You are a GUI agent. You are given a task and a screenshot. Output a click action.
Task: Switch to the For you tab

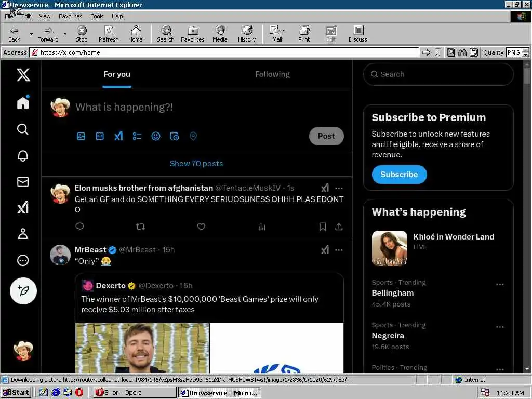117,74
